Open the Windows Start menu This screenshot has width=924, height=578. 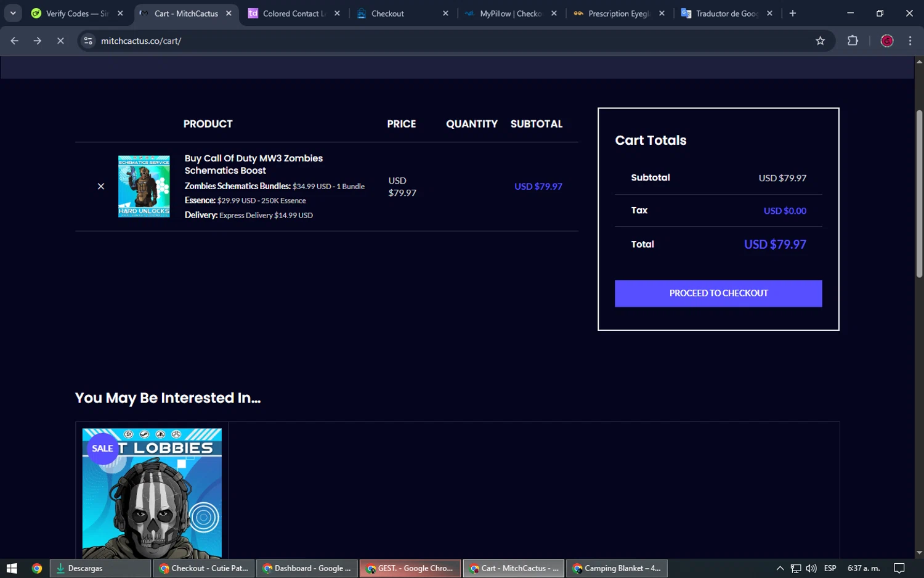coord(12,568)
